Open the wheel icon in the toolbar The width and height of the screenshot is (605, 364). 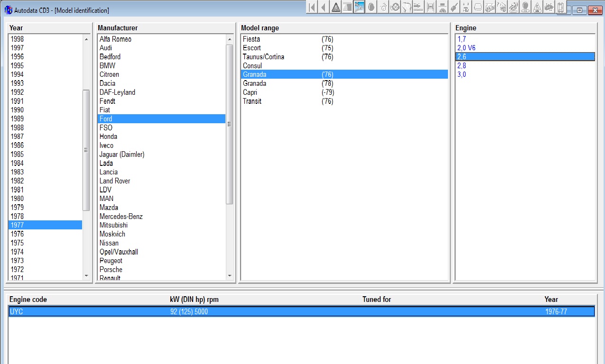395,7
